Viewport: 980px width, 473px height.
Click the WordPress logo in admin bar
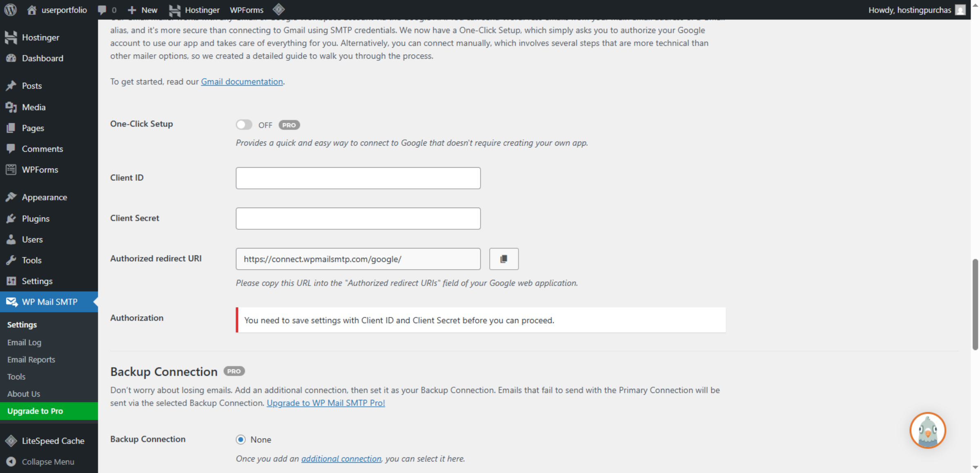click(x=10, y=10)
